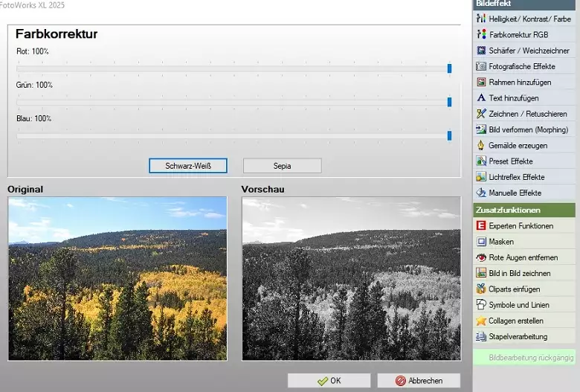The width and height of the screenshot is (580, 392).
Task: Click the "Blau: 100%" label
Action: pos(33,118)
